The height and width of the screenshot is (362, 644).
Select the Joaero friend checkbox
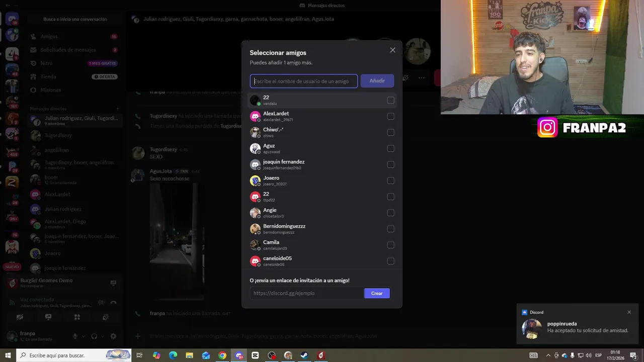click(390, 181)
